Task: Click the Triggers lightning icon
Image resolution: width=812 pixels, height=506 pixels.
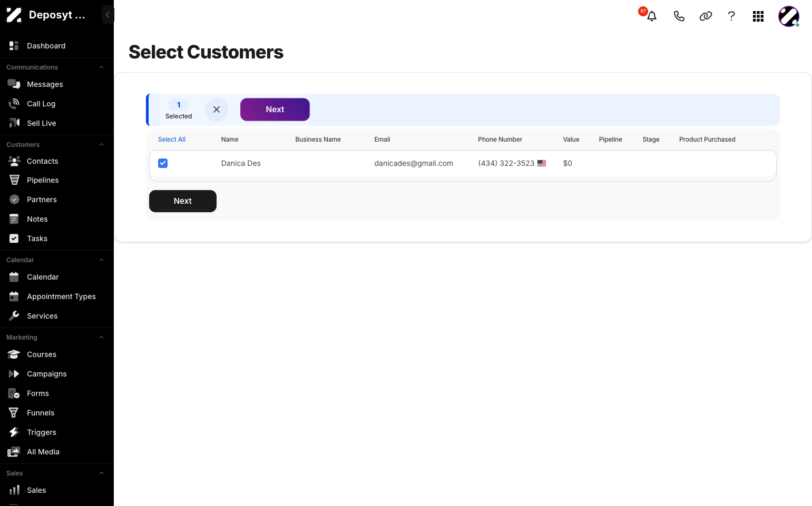Action: (14, 432)
